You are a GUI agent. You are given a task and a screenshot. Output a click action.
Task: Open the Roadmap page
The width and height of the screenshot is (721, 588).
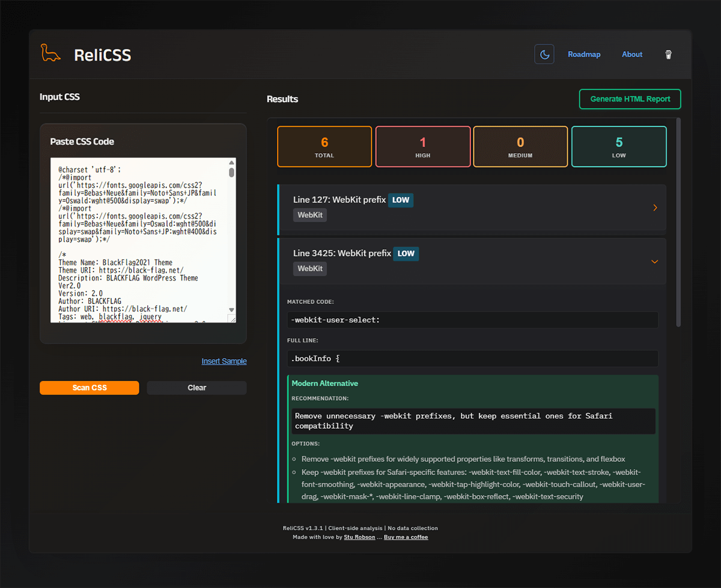(x=584, y=55)
